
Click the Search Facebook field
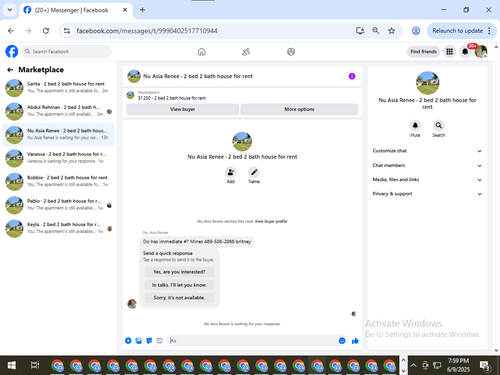point(67,52)
